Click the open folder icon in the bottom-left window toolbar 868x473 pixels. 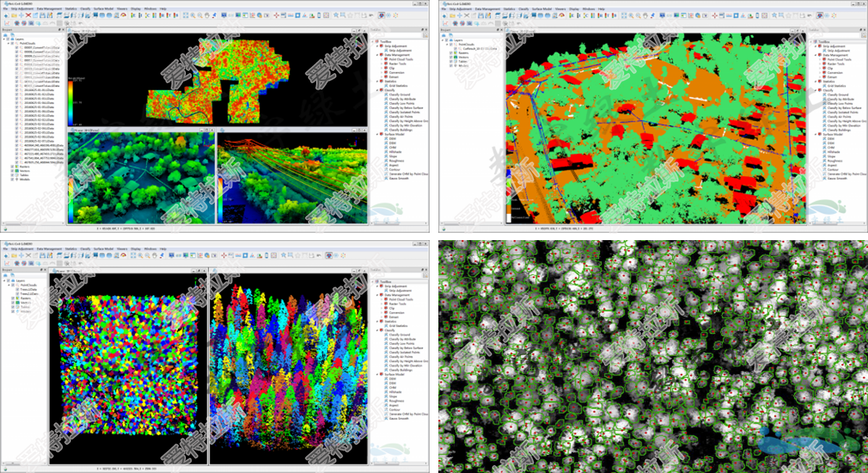14,255
